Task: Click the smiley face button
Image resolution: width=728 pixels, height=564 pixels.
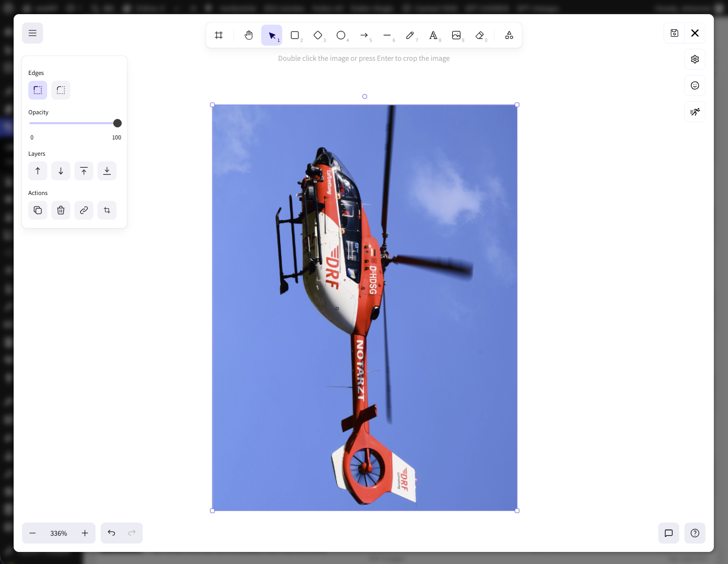Action: coord(695,85)
